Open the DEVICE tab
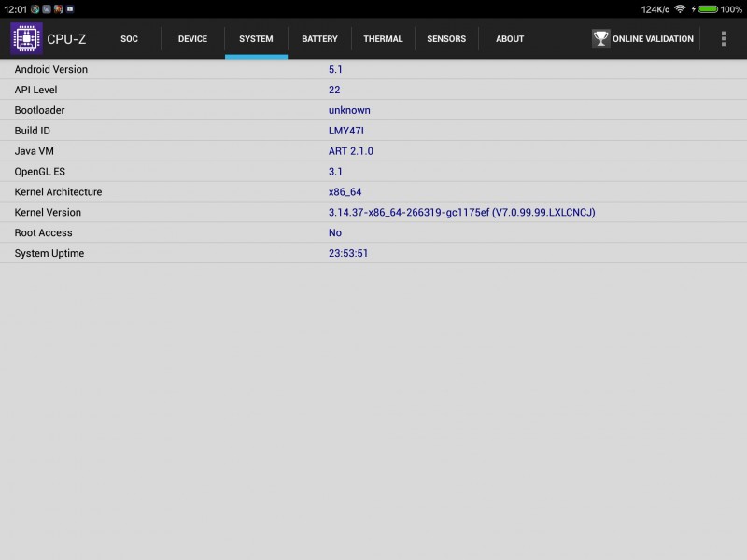Screen dimensions: 747x560 tap(192, 39)
